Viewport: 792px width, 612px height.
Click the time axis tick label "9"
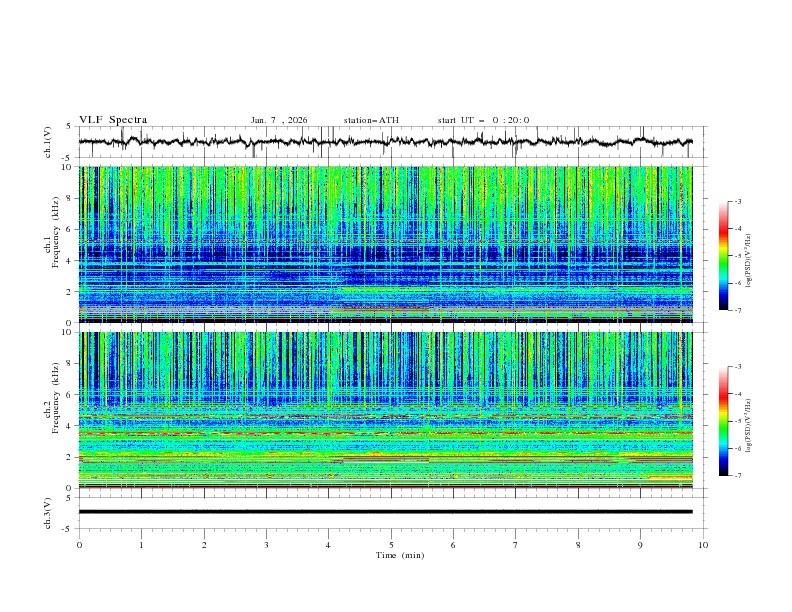point(640,545)
